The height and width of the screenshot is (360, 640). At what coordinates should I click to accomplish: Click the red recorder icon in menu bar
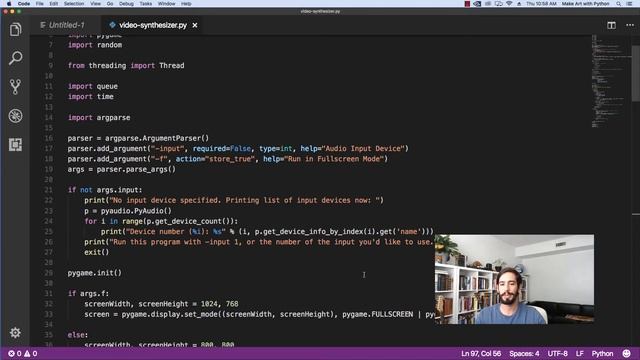tap(467, 4)
